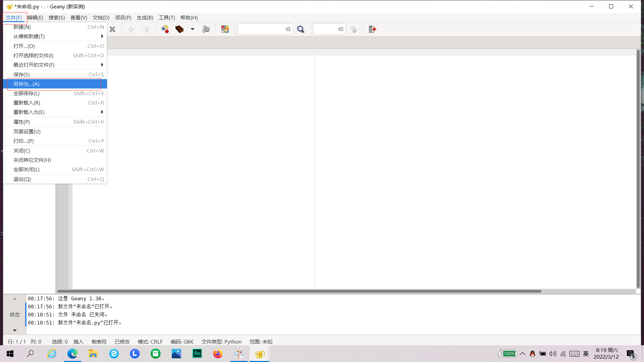644x362 pixels.
Task: Click the navigate forward arrow icon
Action: [x=146, y=29]
